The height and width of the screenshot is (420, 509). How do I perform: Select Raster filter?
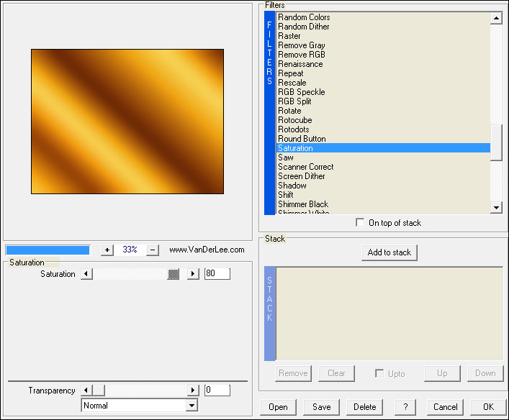pos(384,36)
